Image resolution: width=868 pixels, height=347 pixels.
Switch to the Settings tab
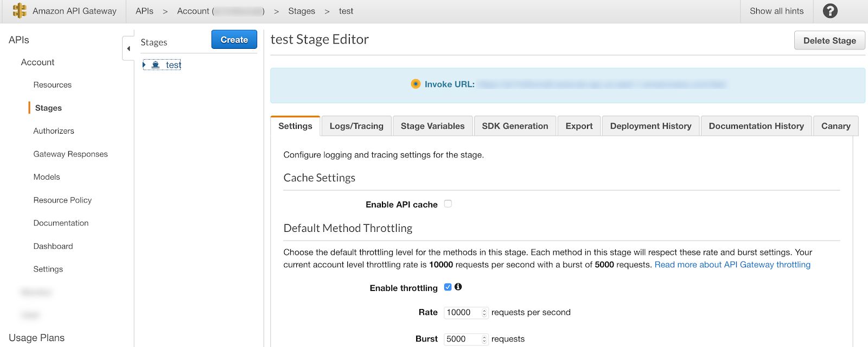coord(295,126)
